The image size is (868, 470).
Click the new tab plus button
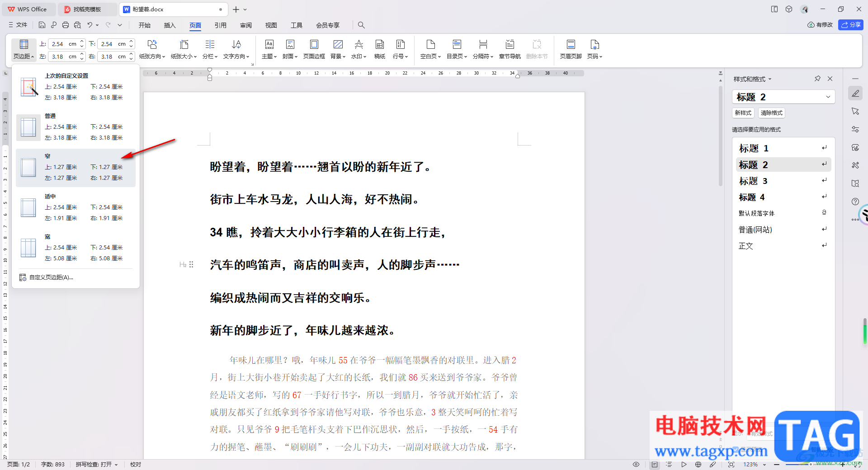tap(236, 9)
